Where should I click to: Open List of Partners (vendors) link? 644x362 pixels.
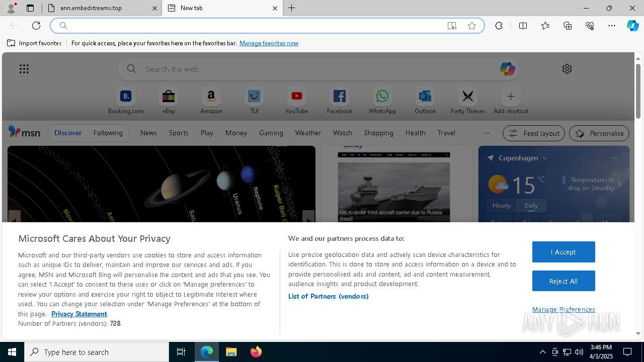[329, 296]
